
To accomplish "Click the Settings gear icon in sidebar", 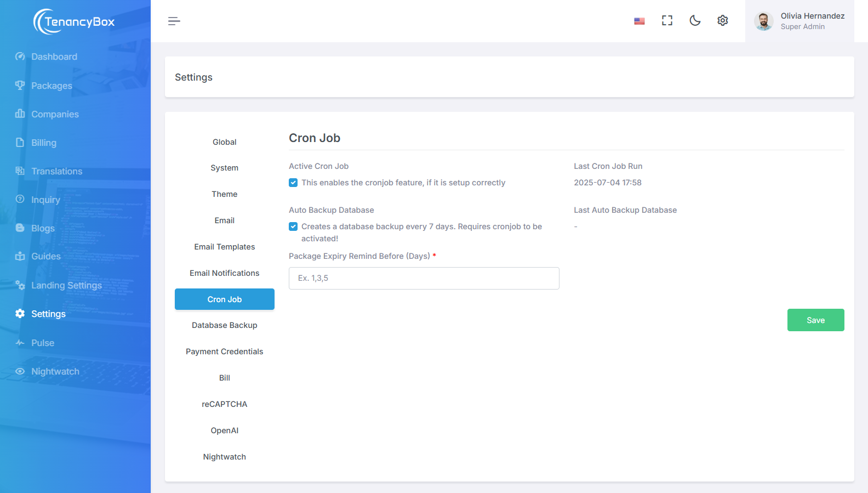I will point(20,313).
